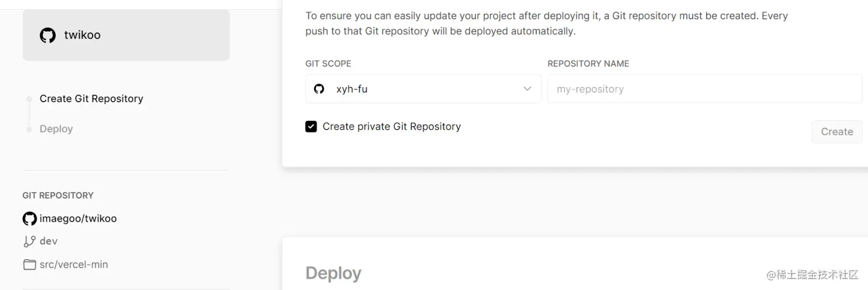Click the Create Git Repository step
Image resolution: width=868 pixels, height=290 pixels.
pyautogui.click(x=91, y=99)
